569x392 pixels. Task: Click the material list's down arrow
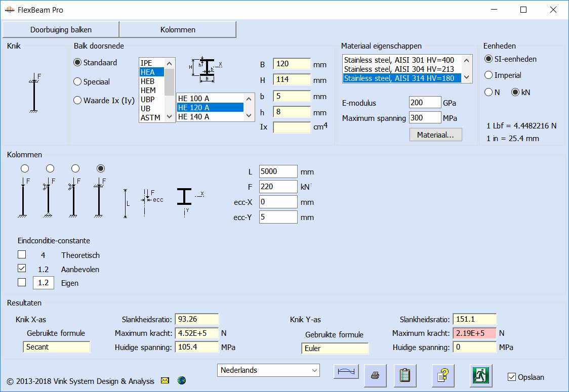[467, 77]
